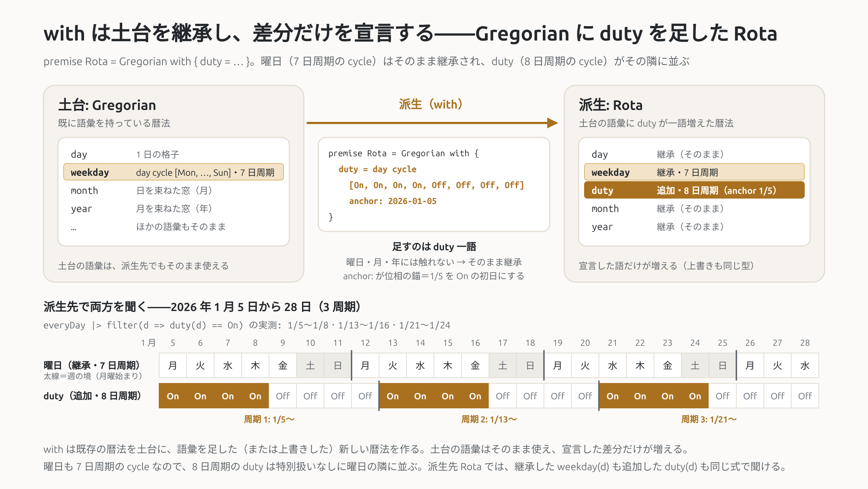The image size is (868, 489).
Task: Click the 月 weekday cell under date 5
Action: click(173, 365)
